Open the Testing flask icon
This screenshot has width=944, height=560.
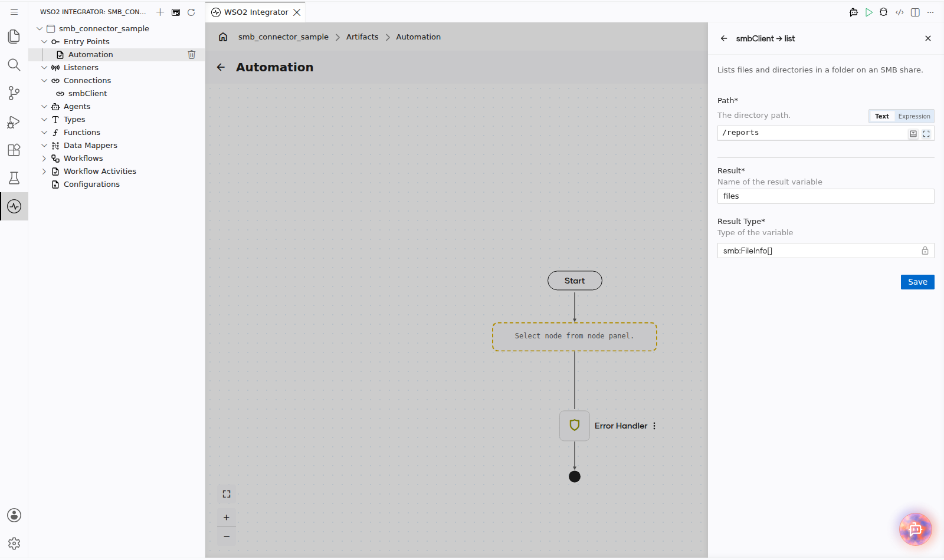14,178
